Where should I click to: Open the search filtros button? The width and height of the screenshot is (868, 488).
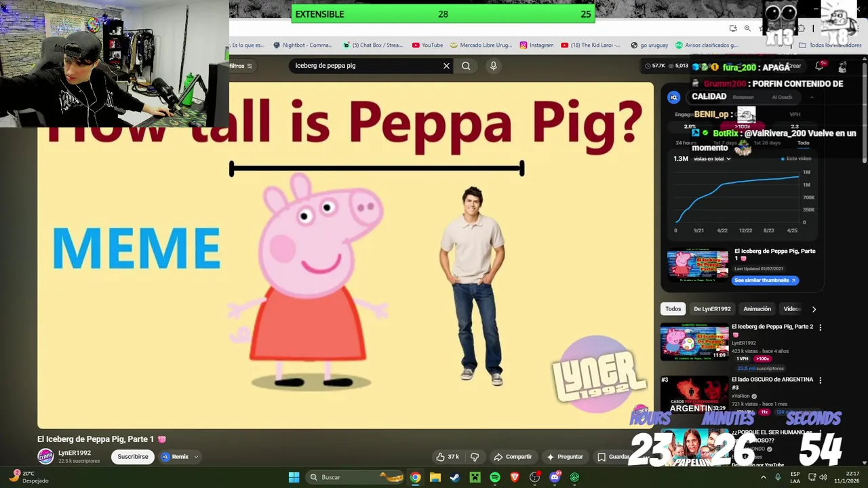(x=241, y=66)
